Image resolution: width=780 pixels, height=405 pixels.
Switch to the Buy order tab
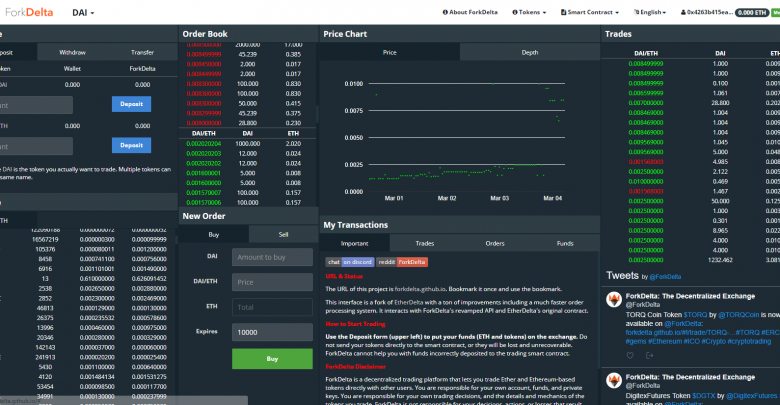pos(213,234)
